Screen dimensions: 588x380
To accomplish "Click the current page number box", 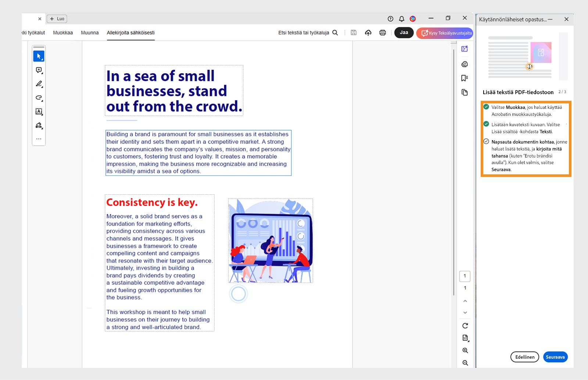I will pos(465,276).
